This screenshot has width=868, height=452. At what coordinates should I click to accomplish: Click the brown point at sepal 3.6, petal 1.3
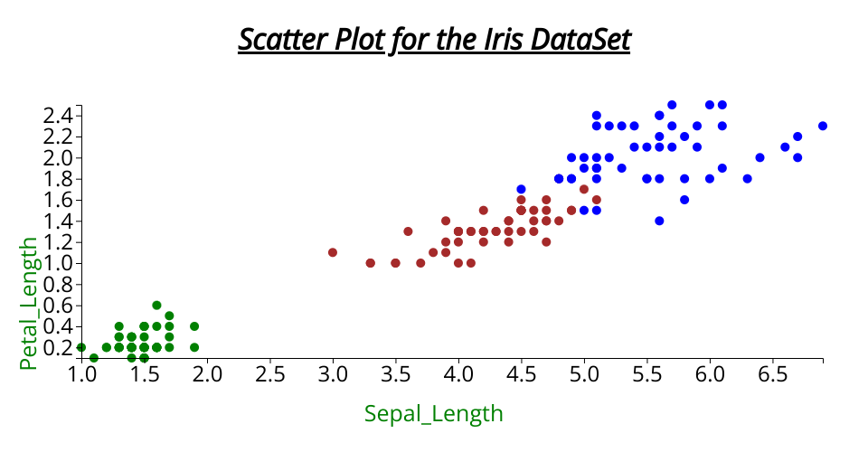coord(408,231)
